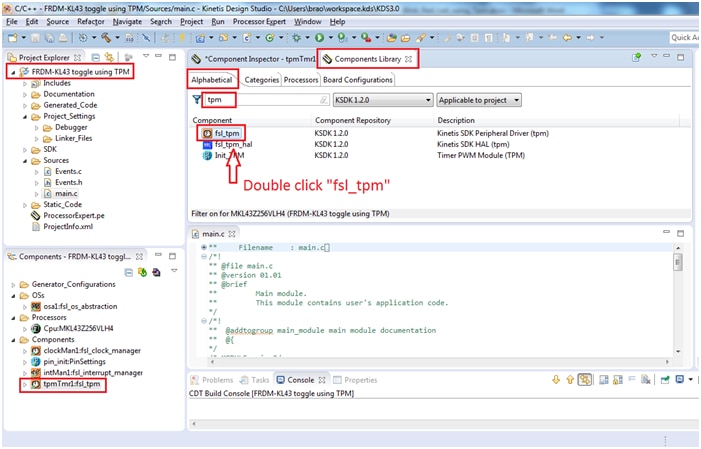701x449 pixels.
Task: Click the New C++ Class green icon
Action: click(x=270, y=38)
